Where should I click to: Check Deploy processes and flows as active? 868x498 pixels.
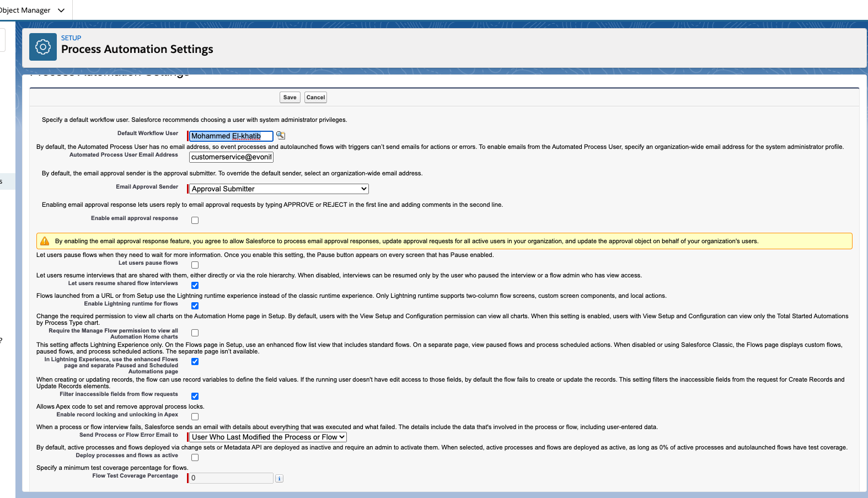[195, 458]
